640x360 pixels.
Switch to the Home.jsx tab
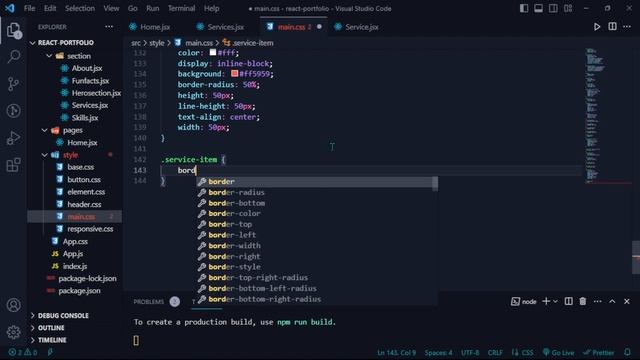pyautogui.click(x=155, y=27)
